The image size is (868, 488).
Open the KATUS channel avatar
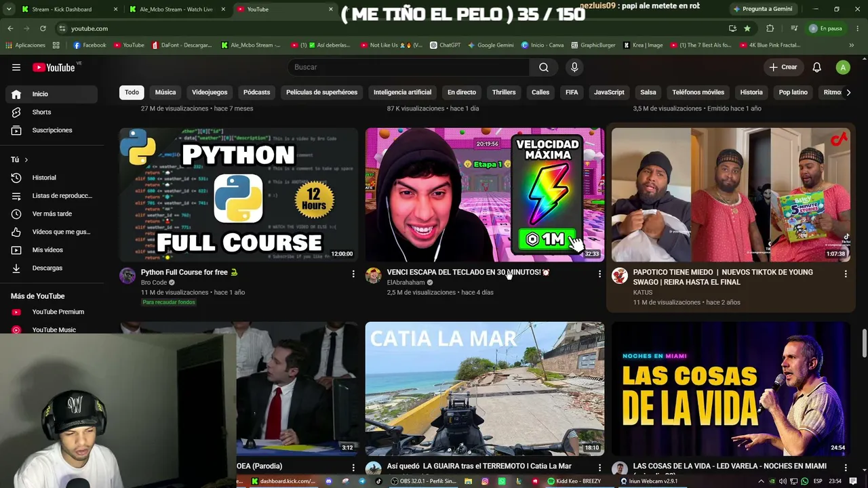coord(620,275)
